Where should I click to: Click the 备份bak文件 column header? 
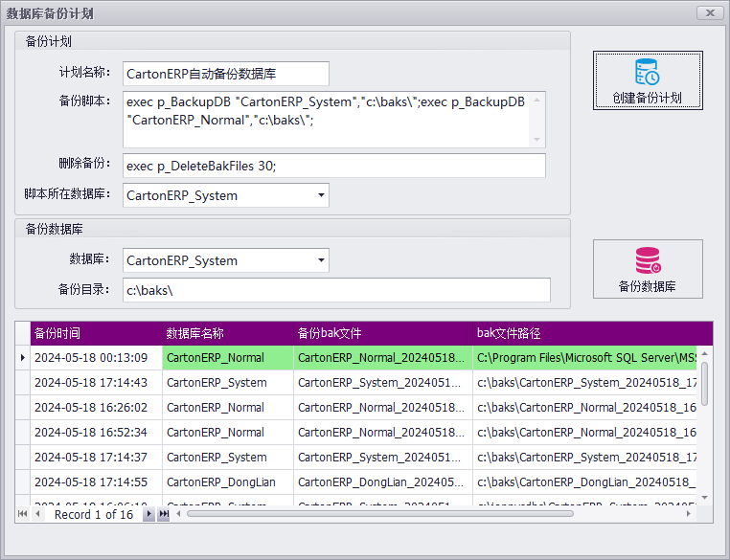tap(383, 333)
